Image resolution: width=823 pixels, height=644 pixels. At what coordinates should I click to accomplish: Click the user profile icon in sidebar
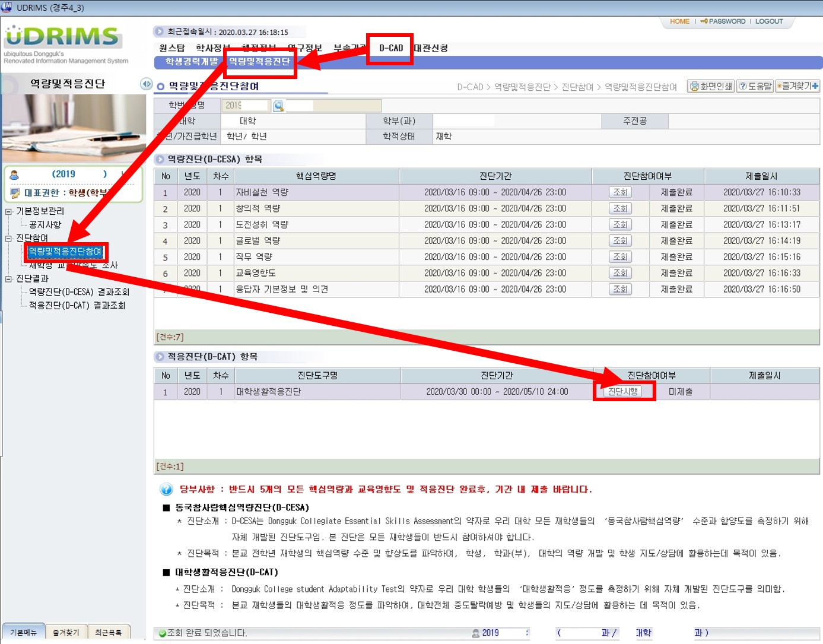14,175
